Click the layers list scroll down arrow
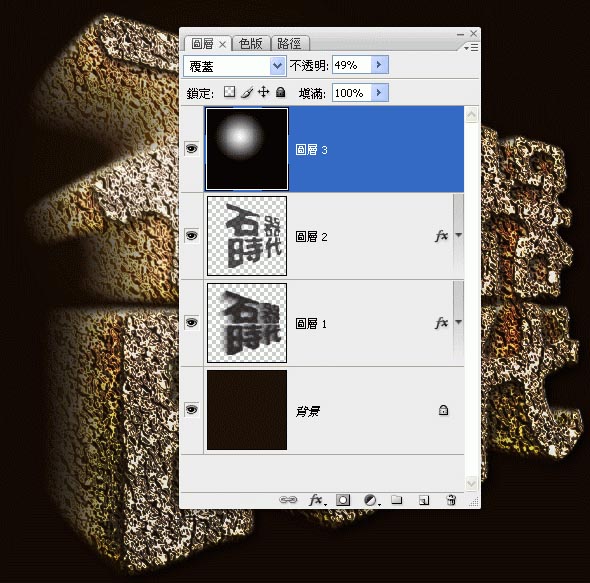This screenshot has height=583, width=590. click(x=471, y=483)
